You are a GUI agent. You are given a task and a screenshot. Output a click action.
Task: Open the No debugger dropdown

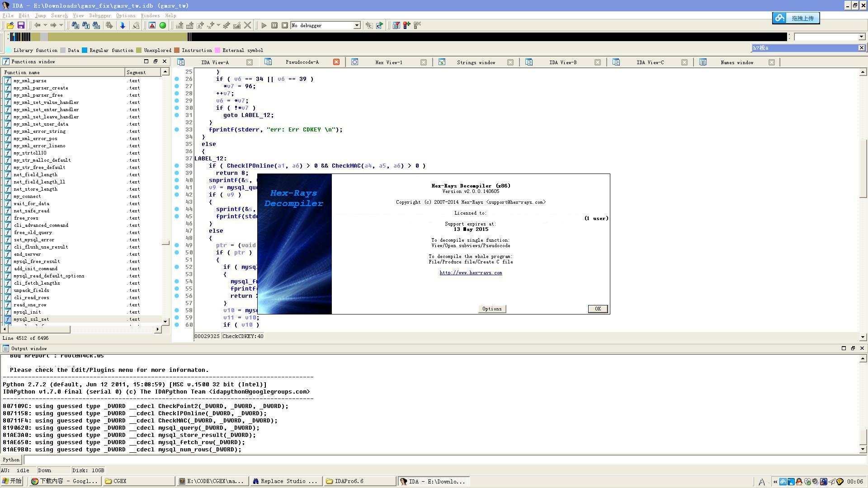(x=357, y=25)
